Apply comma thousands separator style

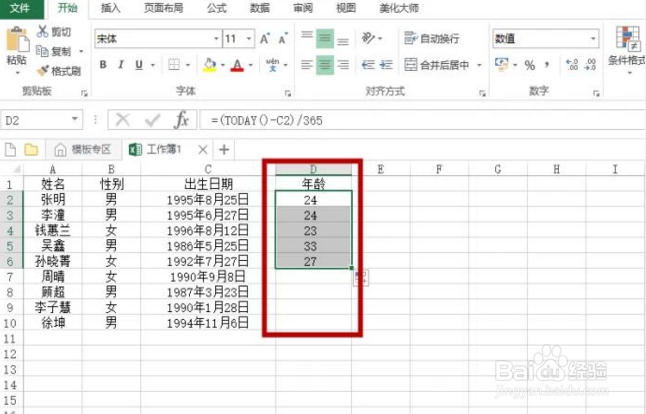pos(547,65)
